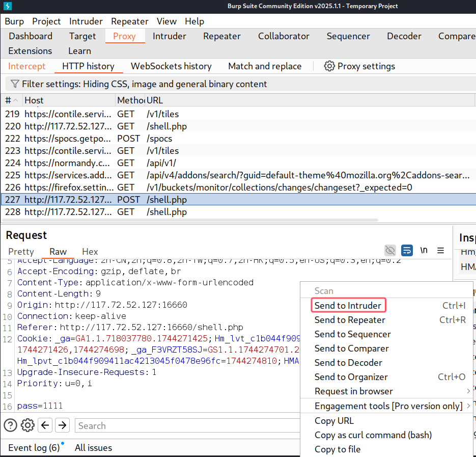The image size is (476, 457).
Task: Open the Event log (6)
Action: [34, 448]
